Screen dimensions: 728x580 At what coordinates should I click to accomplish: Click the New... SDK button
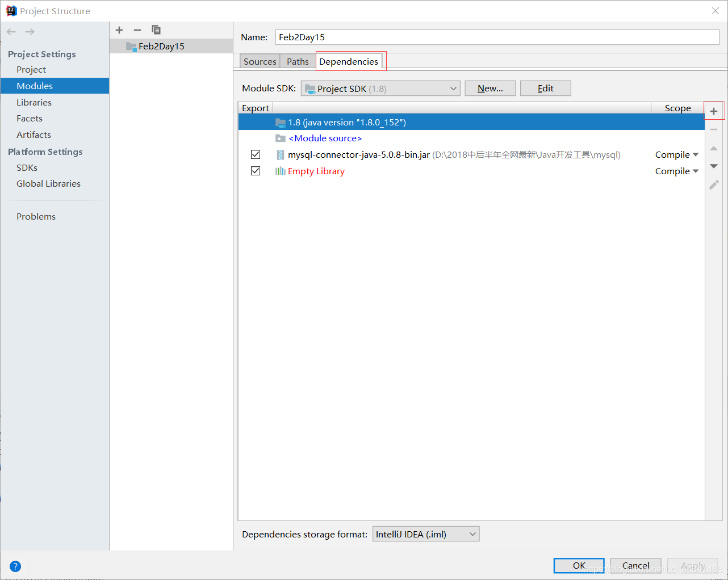490,88
